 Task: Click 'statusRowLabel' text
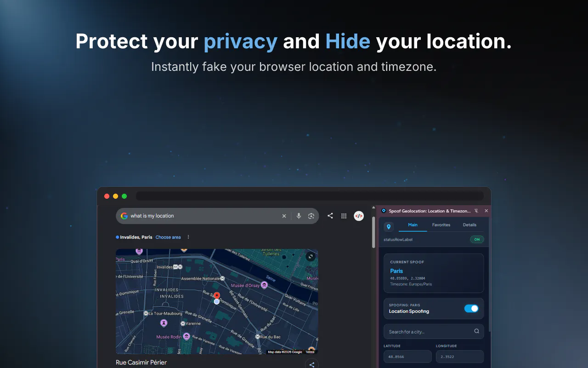398,240
